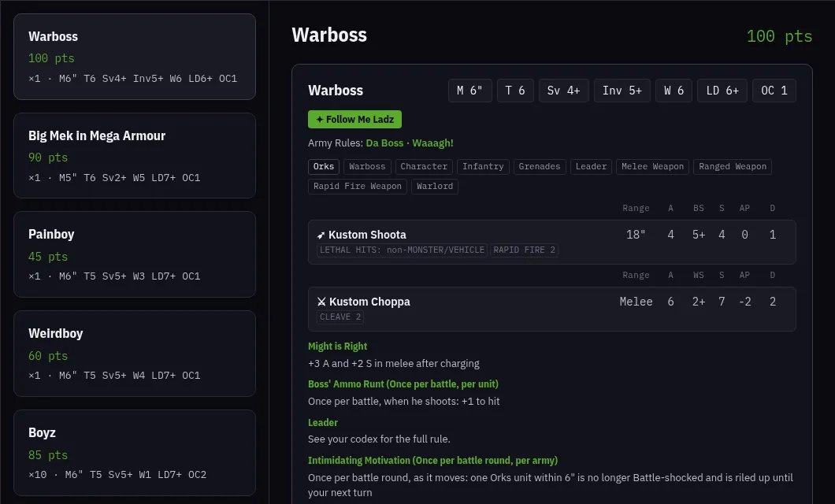835x504 pixels.
Task: Click the OC 1 stat box
Action: click(x=774, y=91)
